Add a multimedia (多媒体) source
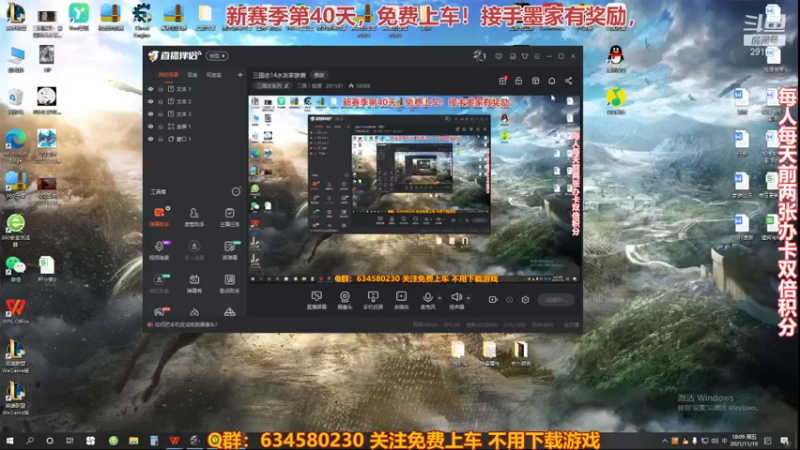 [401, 300]
